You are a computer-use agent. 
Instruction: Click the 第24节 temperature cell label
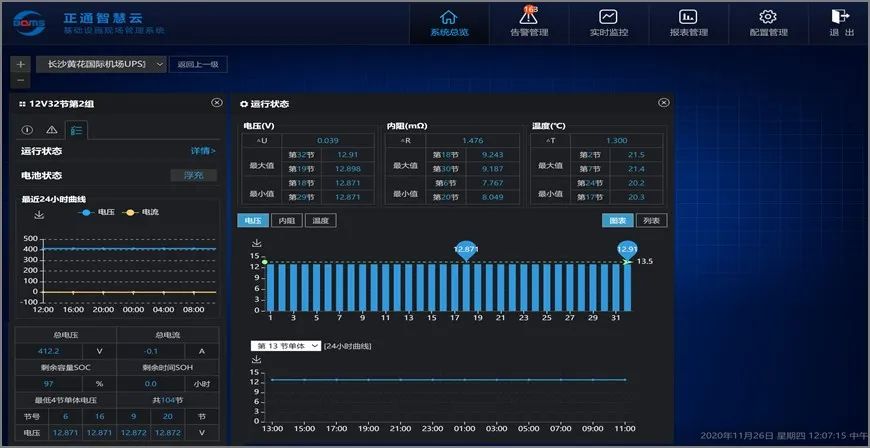point(590,183)
